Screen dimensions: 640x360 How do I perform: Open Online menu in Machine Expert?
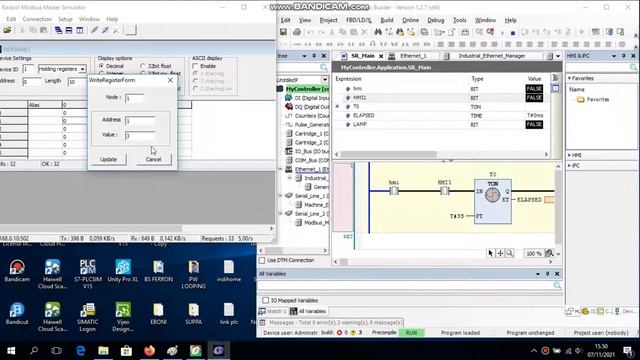(x=410, y=20)
